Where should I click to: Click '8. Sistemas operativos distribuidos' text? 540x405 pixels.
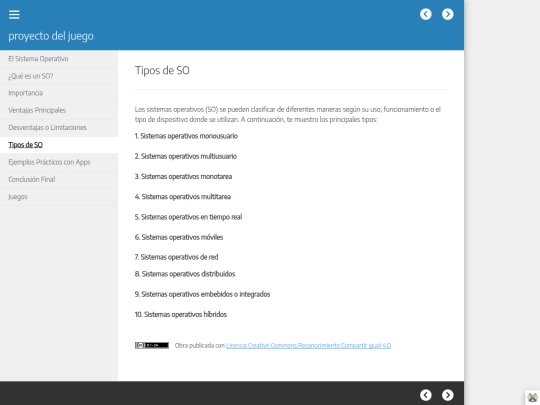click(x=185, y=274)
